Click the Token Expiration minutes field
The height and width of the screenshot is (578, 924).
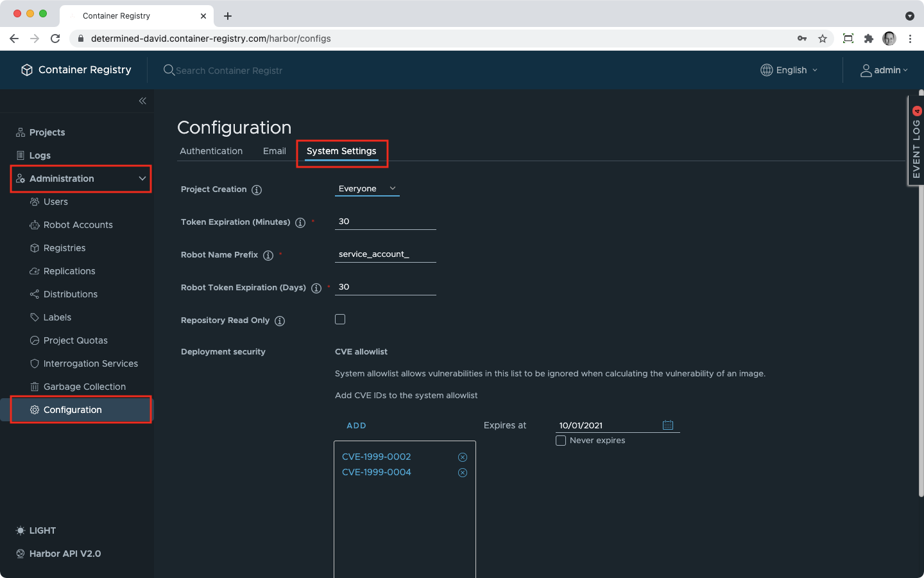pos(386,222)
